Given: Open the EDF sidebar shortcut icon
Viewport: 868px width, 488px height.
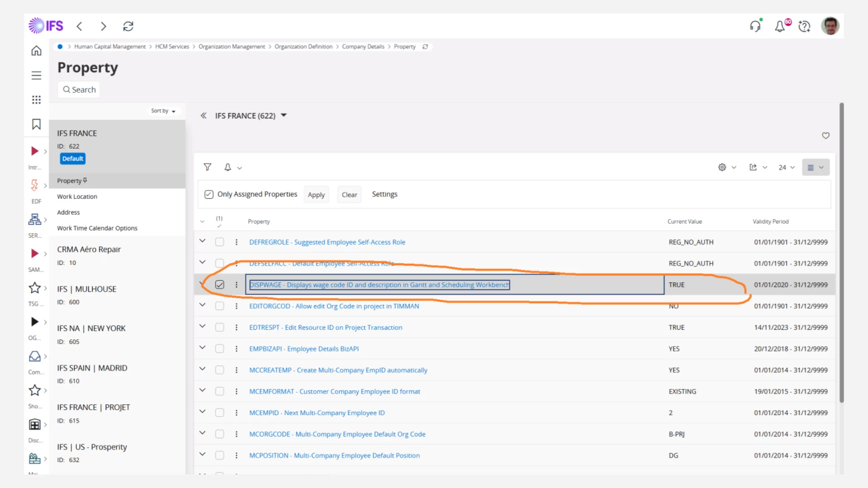Looking at the screenshot, I should pyautogui.click(x=35, y=185).
